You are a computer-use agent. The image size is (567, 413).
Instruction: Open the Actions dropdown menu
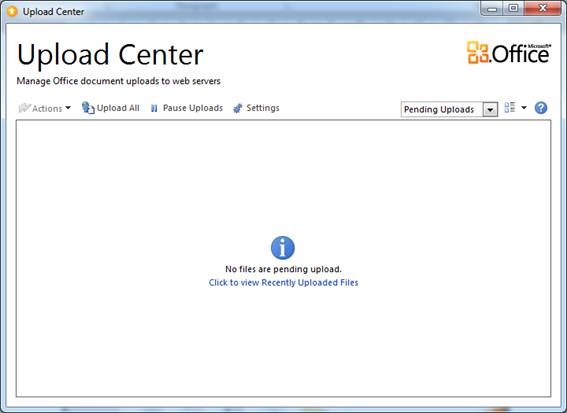pyautogui.click(x=44, y=108)
